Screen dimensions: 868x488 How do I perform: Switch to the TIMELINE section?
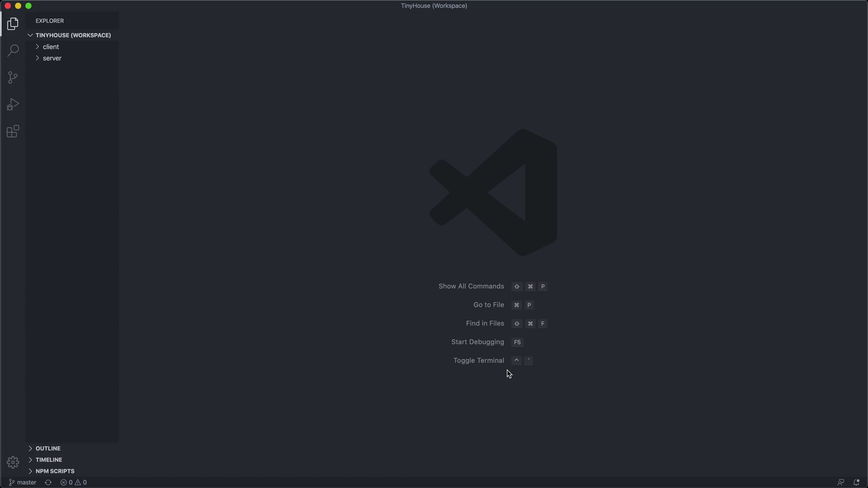[49, 460]
